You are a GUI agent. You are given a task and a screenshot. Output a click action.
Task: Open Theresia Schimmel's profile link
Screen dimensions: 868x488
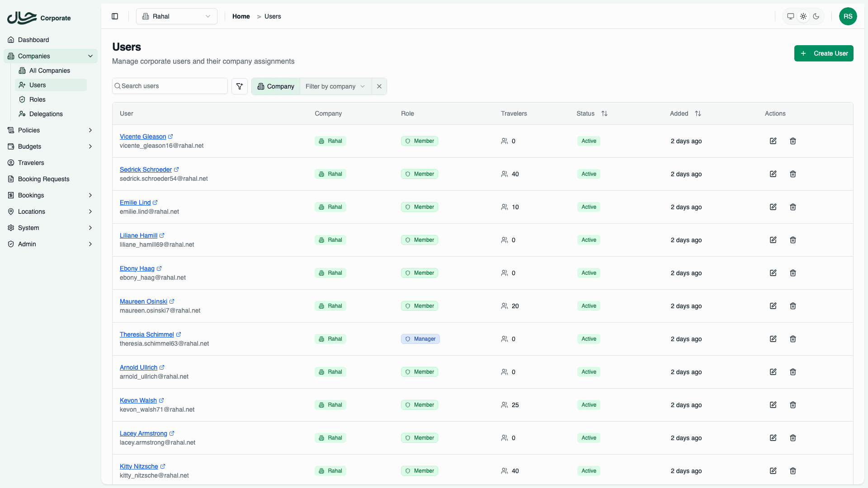(x=147, y=334)
